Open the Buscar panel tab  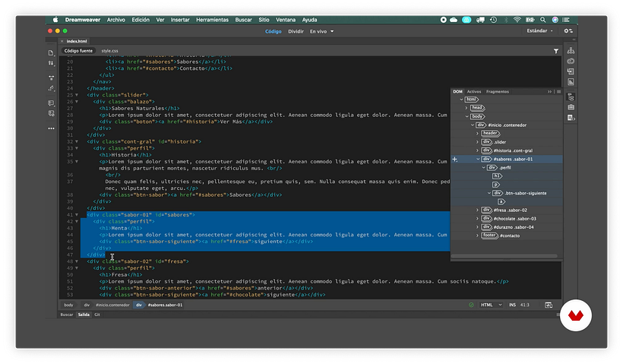pyautogui.click(x=67, y=315)
